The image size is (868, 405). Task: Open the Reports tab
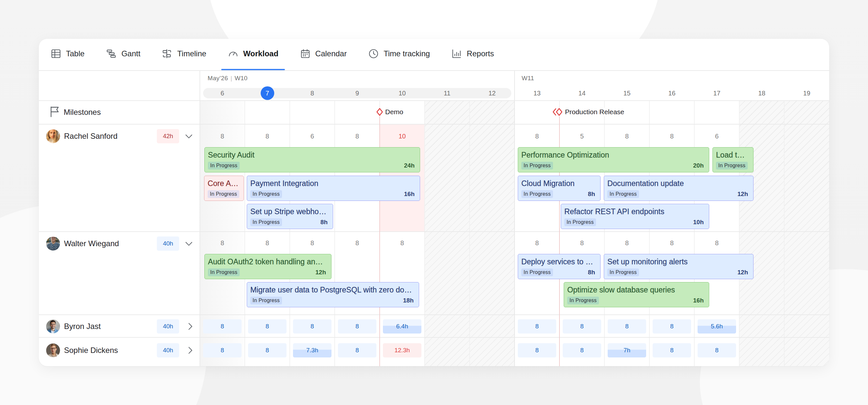pos(473,54)
